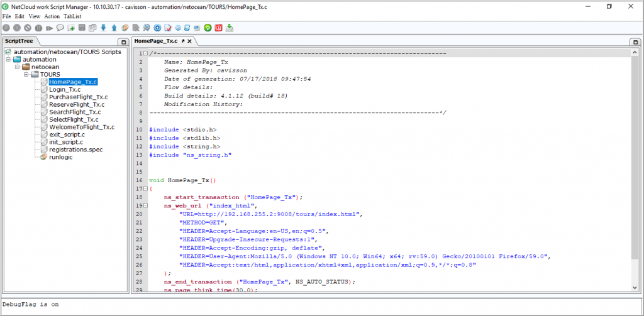The image size is (644, 316).
Task: Collapse the TOURS folder node
Action: [26, 74]
